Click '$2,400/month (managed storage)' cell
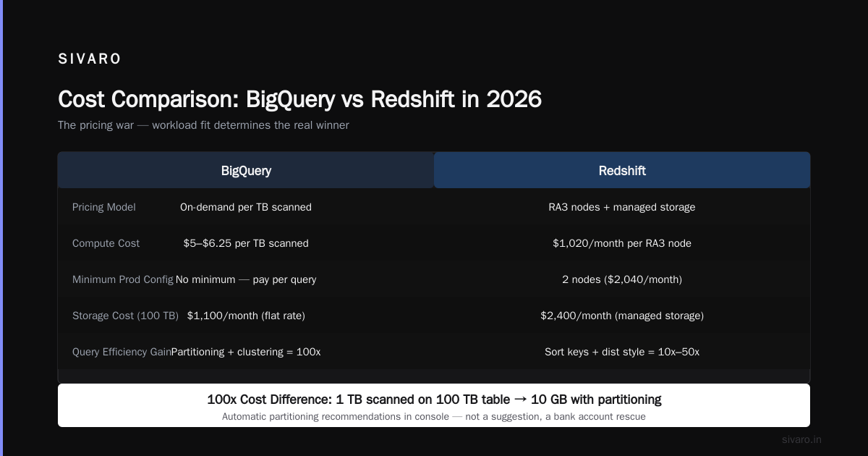The image size is (868, 456). click(x=622, y=316)
